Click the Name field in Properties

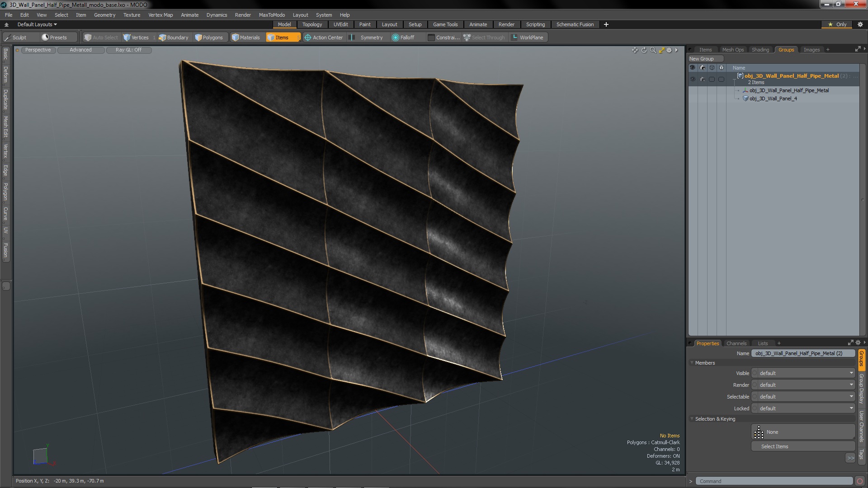click(803, 353)
